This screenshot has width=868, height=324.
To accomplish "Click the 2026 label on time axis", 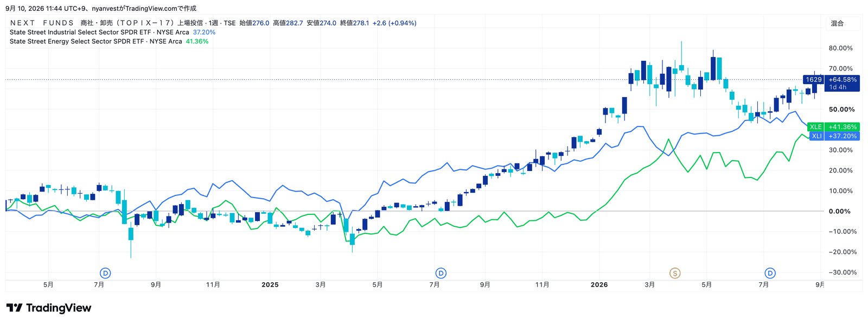I will tap(599, 285).
